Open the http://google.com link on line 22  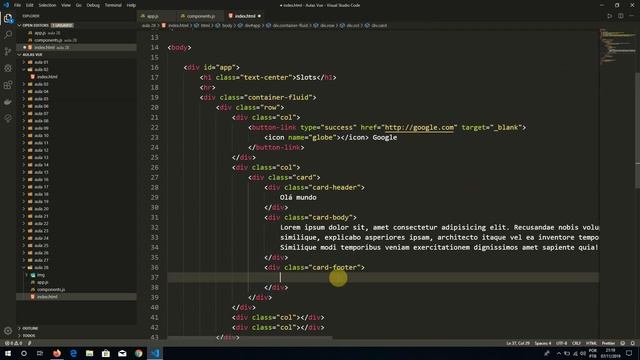[419, 127]
